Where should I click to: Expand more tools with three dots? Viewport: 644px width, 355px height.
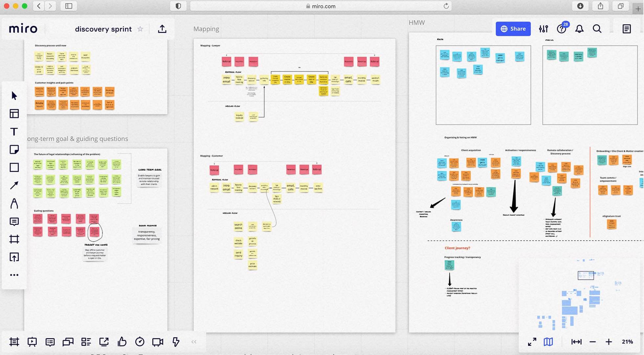coord(14,275)
